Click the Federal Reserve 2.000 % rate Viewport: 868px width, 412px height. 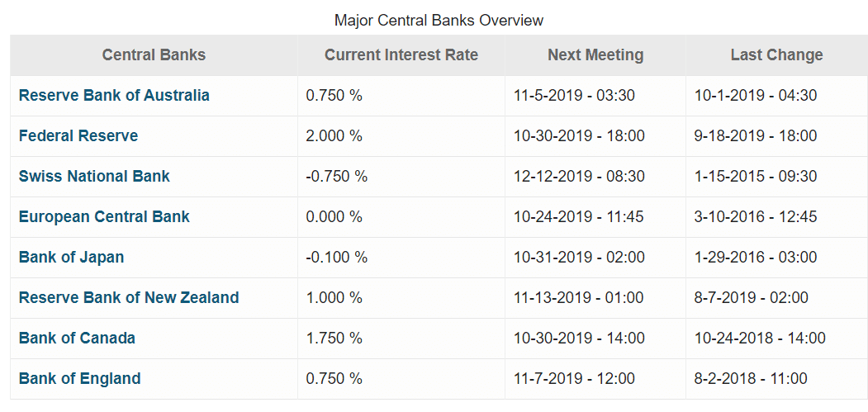tap(334, 135)
